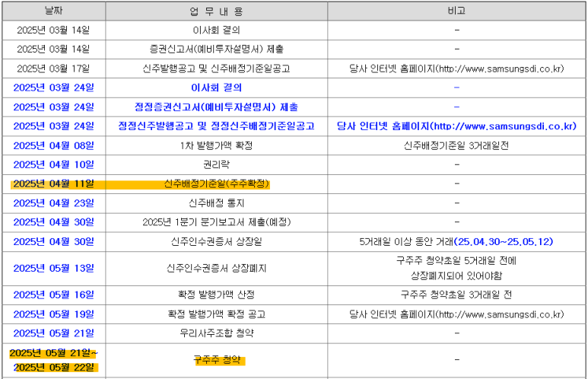Click remark '구주주 청약초일 3거래일 전'
The image size is (588, 379).
456,295
